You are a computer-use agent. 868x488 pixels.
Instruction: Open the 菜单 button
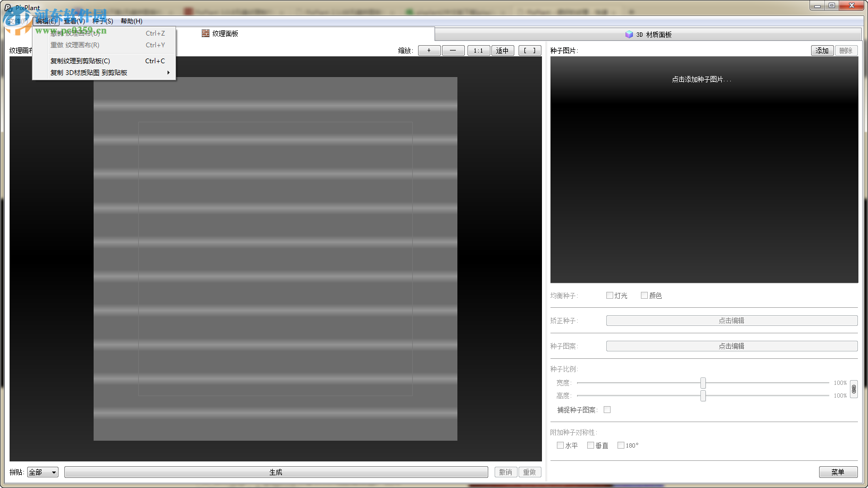838,472
